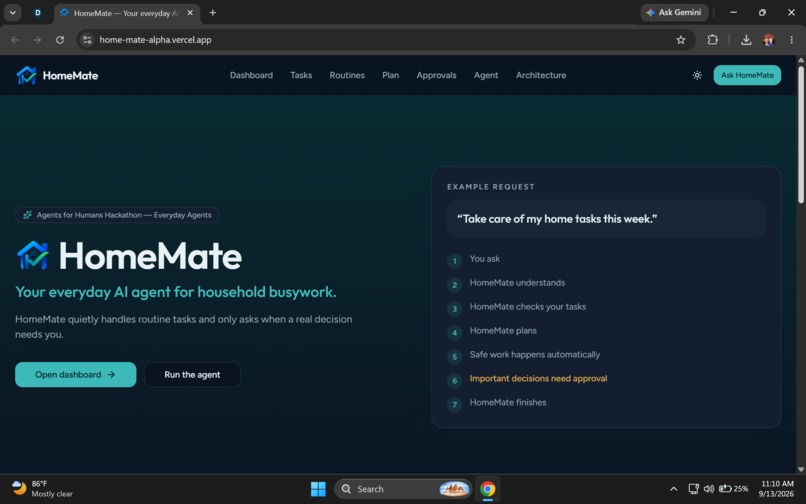Open the weather widget showing 86°F
Viewport: 806px width, 504px height.
pos(42,489)
